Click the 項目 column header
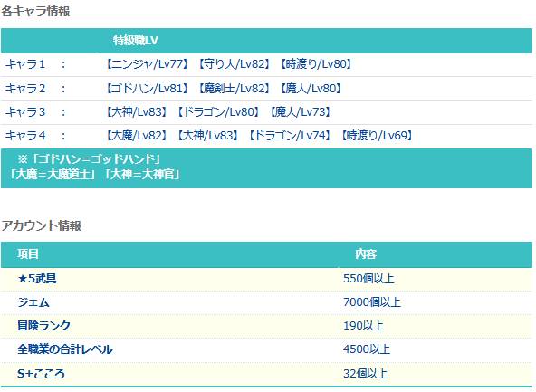 (28, 253)
